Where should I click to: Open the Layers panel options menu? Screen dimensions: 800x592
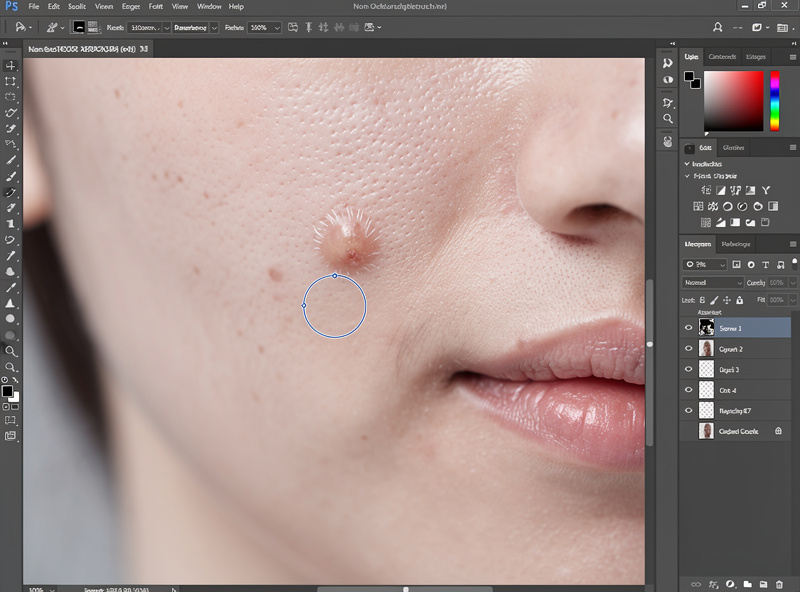coord(792,244)
